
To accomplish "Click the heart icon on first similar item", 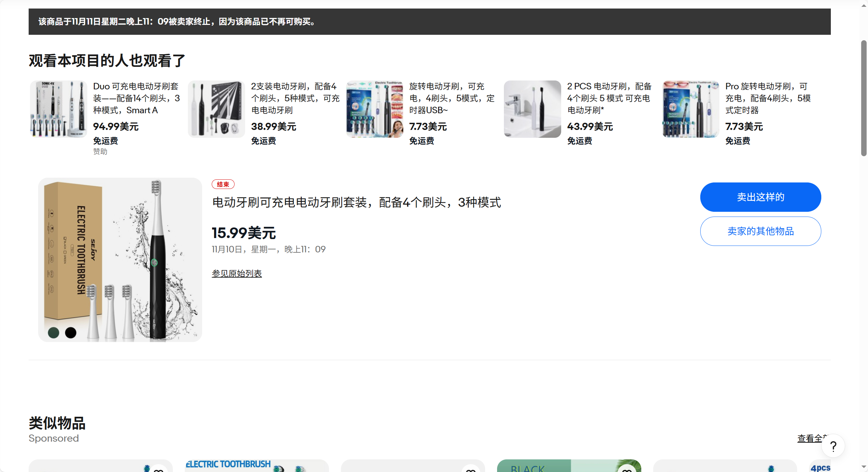I will (158, 470).
